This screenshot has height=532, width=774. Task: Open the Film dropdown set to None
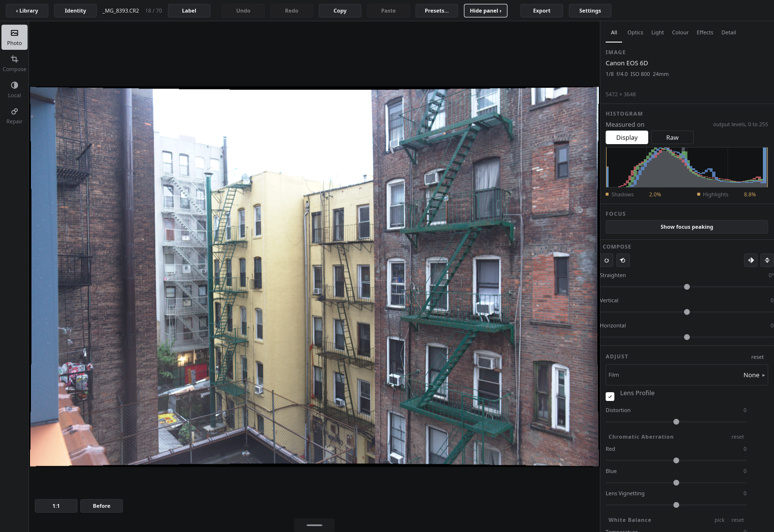(687, 375)
